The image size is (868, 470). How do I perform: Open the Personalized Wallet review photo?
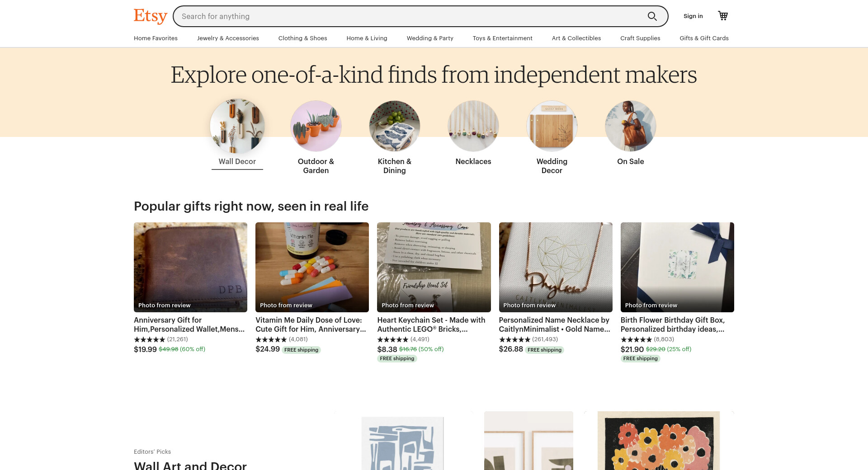[x=190, y=267]
